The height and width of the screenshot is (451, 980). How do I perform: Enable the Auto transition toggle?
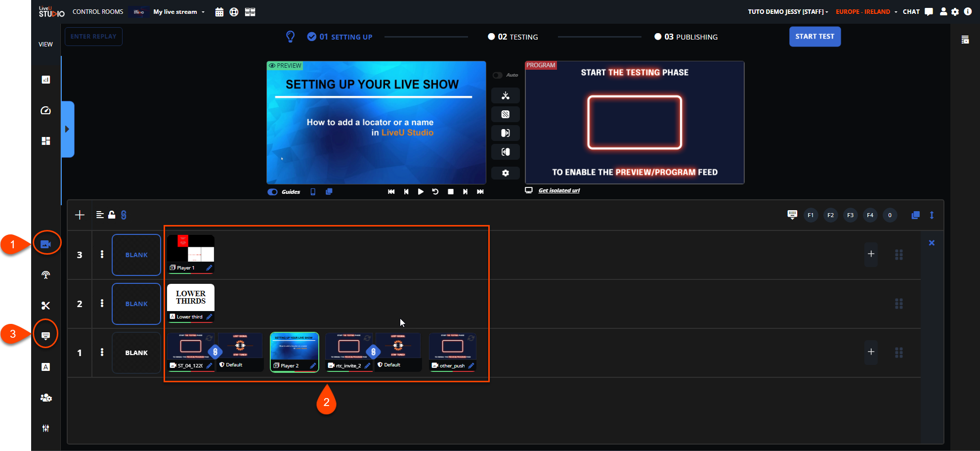pos(498,75)
